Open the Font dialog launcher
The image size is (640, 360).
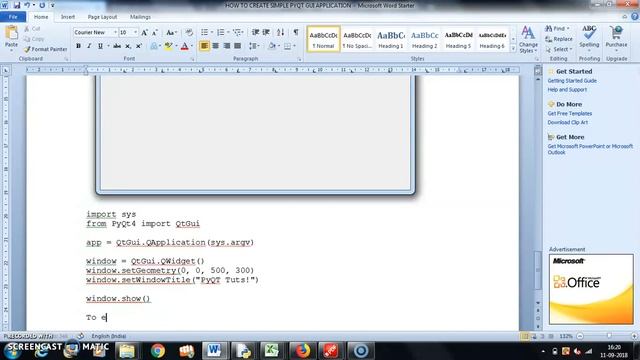[x=192, y=59]
